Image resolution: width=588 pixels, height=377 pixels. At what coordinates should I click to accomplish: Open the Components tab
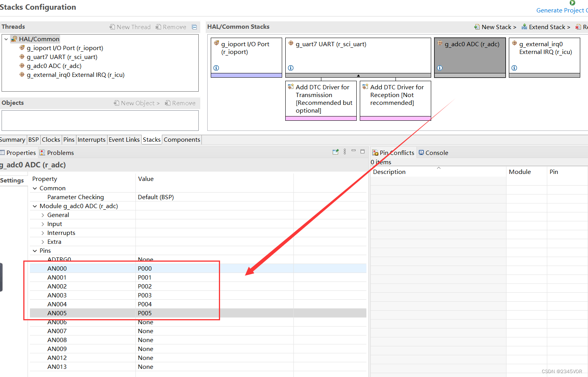[x=182, y=140]
